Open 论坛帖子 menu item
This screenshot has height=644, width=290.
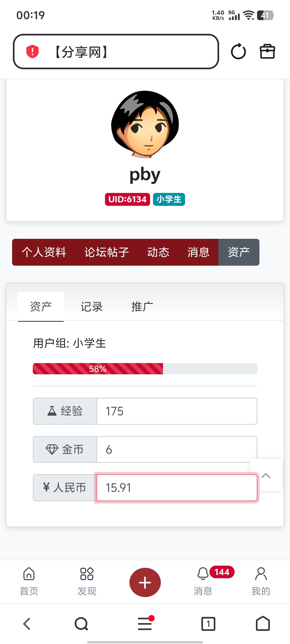(107, 252)
